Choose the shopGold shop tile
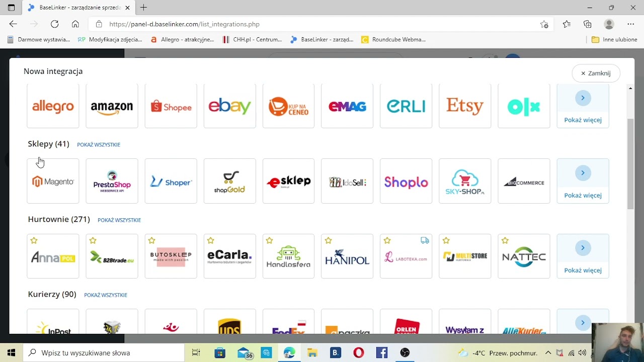The width and height of the screenshot is (644, 362). click(x=229, y=181)
